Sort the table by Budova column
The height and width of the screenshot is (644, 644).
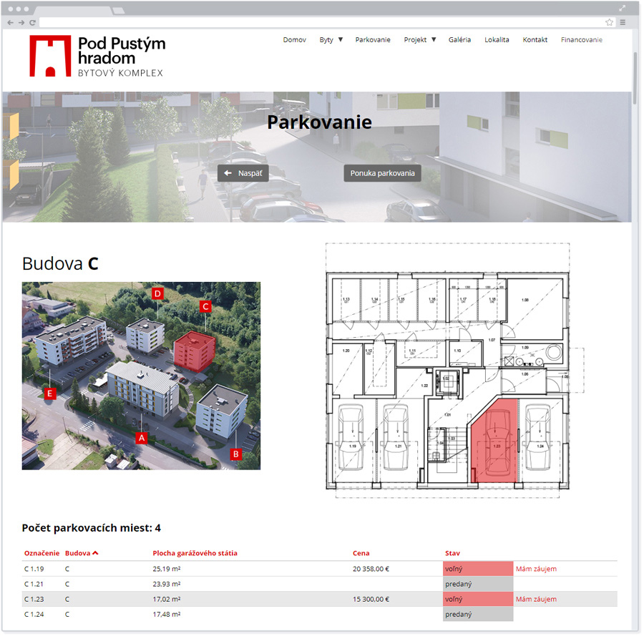(81, 553)
